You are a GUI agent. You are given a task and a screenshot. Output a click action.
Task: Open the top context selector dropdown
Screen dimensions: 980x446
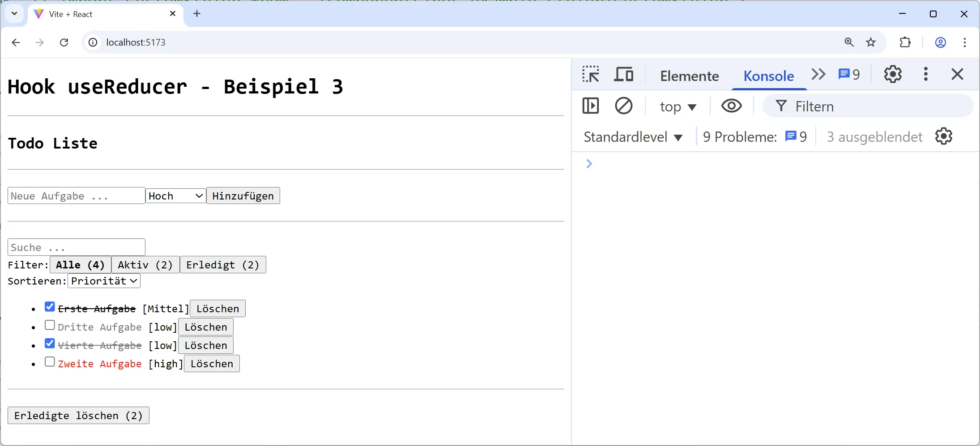[x=678, y=106]
